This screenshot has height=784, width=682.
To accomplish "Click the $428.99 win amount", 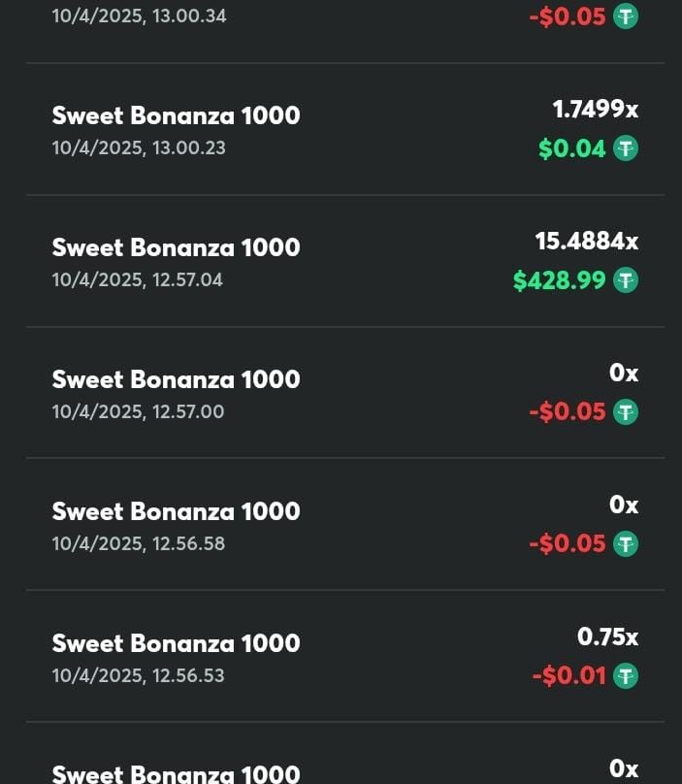I will 559,280.
